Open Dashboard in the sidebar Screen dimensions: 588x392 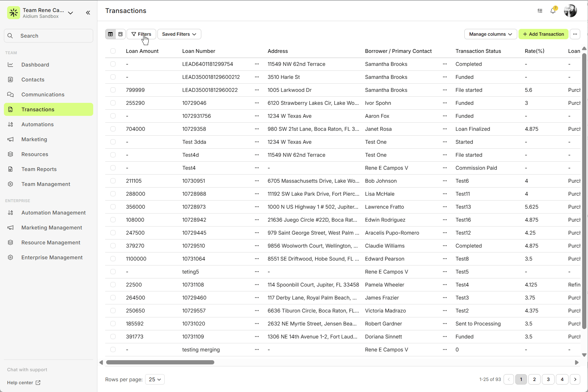click(x=35, y=65)
